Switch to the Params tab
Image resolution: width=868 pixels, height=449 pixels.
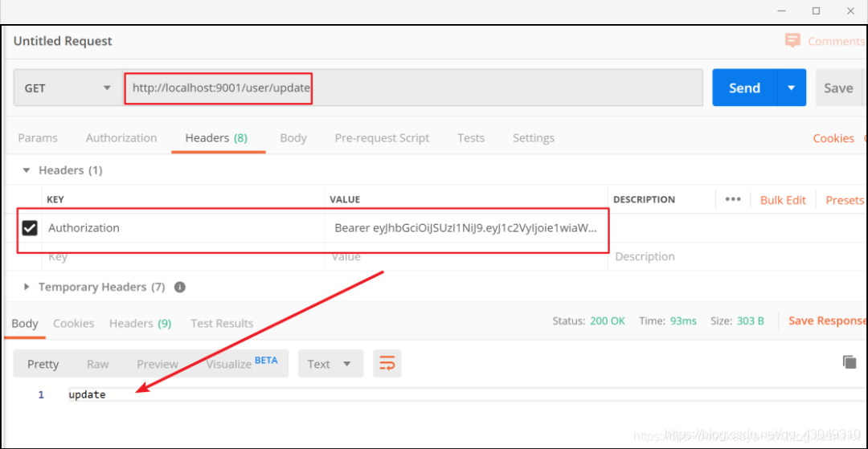(38, 138)
